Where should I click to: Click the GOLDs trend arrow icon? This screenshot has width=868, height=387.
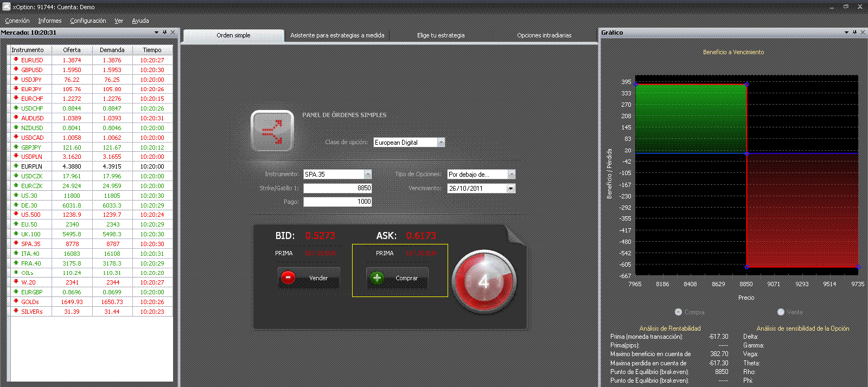[16, 301]
